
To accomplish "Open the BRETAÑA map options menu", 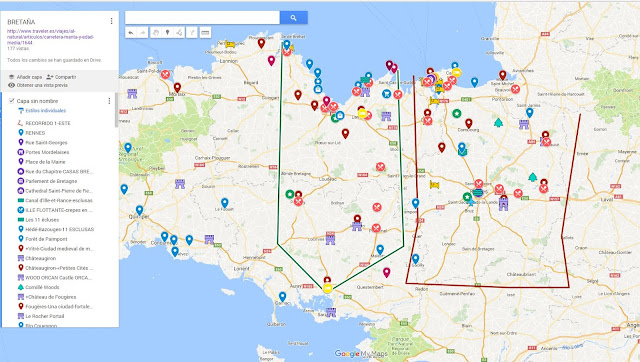I will [111, 21].
